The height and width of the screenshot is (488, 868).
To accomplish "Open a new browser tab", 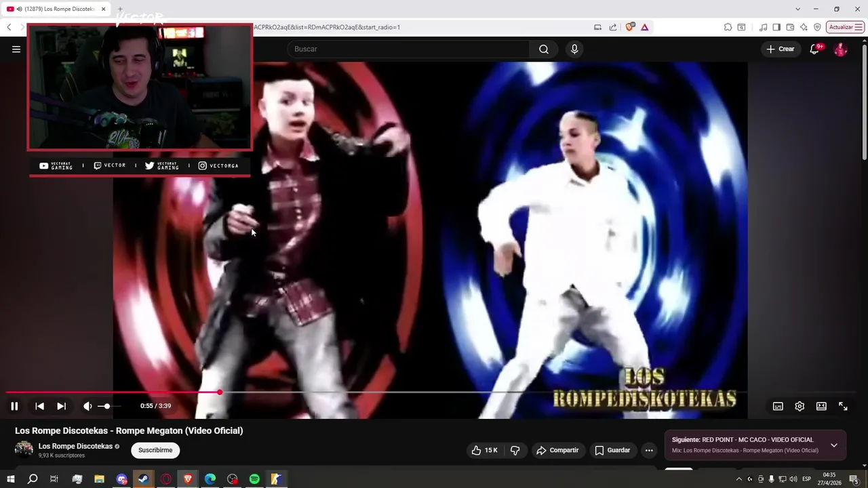I will 120,9.
